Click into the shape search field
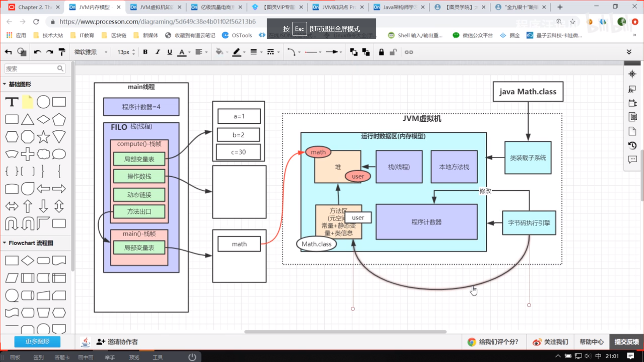Screen dimensions: 644x362 click(x=35, y=69)
